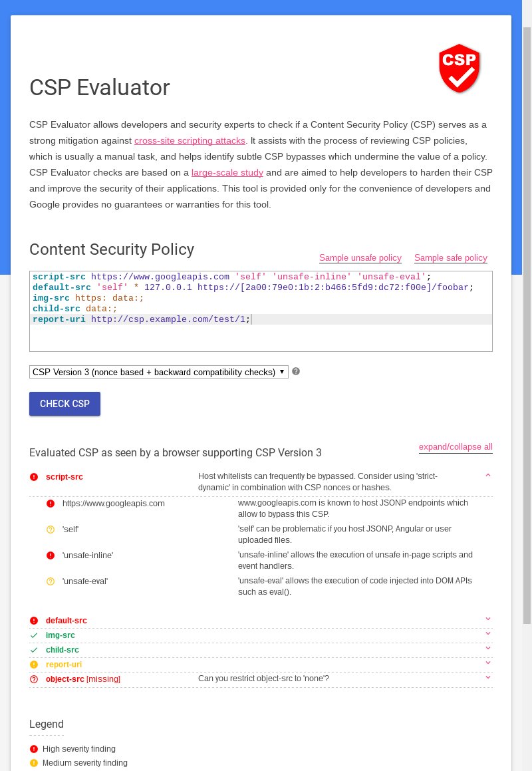Click the red question icon beside object-src
The width and height of the screenshot is (532, 771).
point(34,679)
